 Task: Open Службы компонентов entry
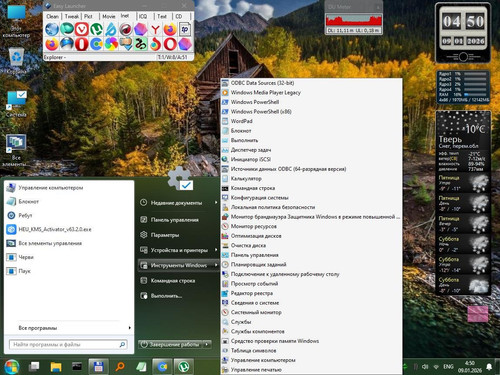point(311,331)
